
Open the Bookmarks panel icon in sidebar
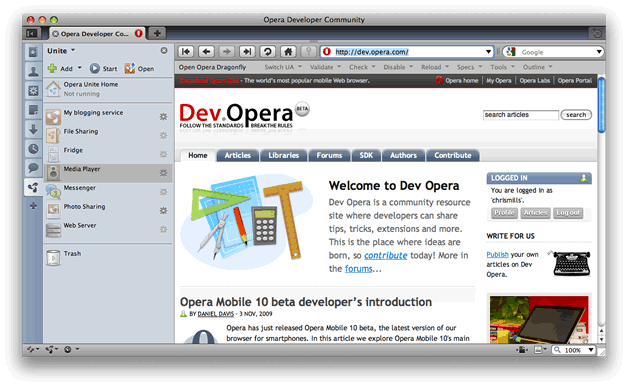[x=33, y=52]
